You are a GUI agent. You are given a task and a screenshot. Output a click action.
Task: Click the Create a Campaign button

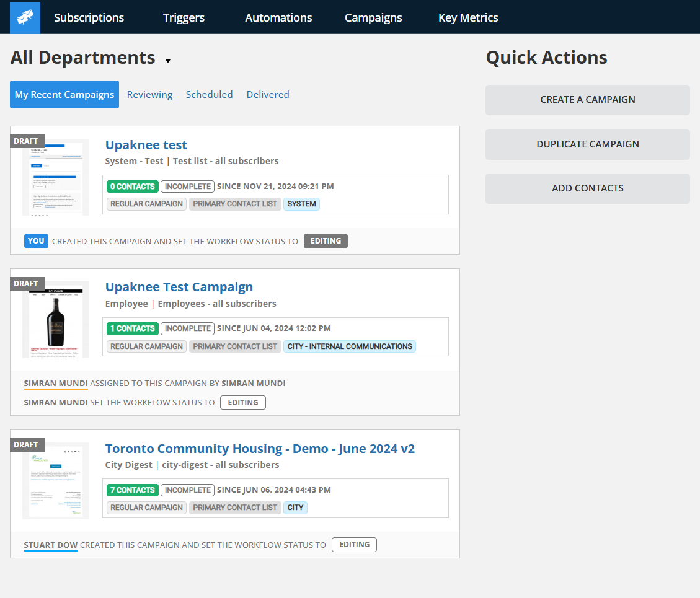[587, 100]
